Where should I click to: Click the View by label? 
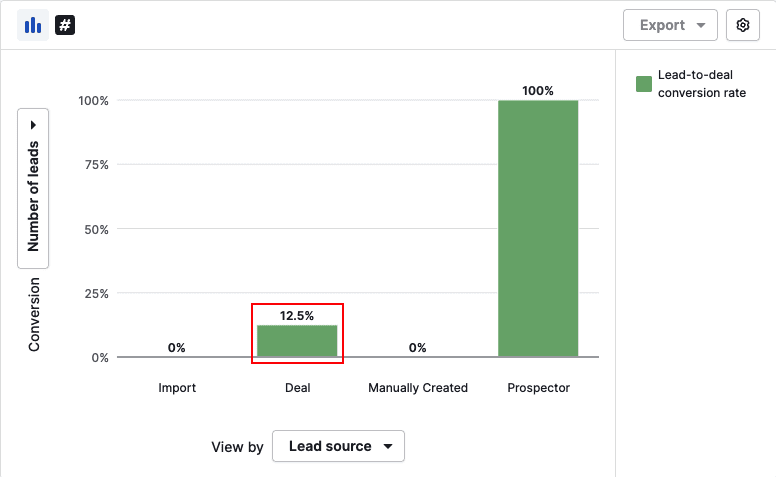tap(237, 447)
